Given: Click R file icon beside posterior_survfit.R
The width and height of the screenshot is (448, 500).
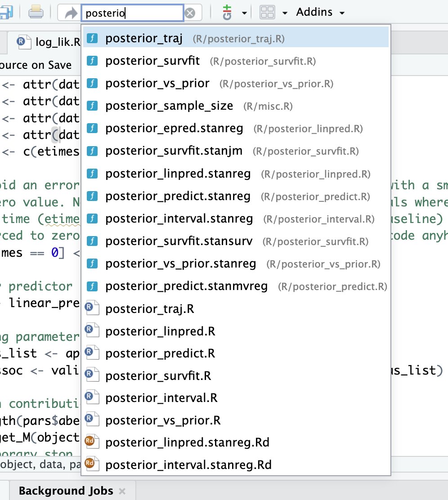Looking at the screenshot, I should (92, 375).
